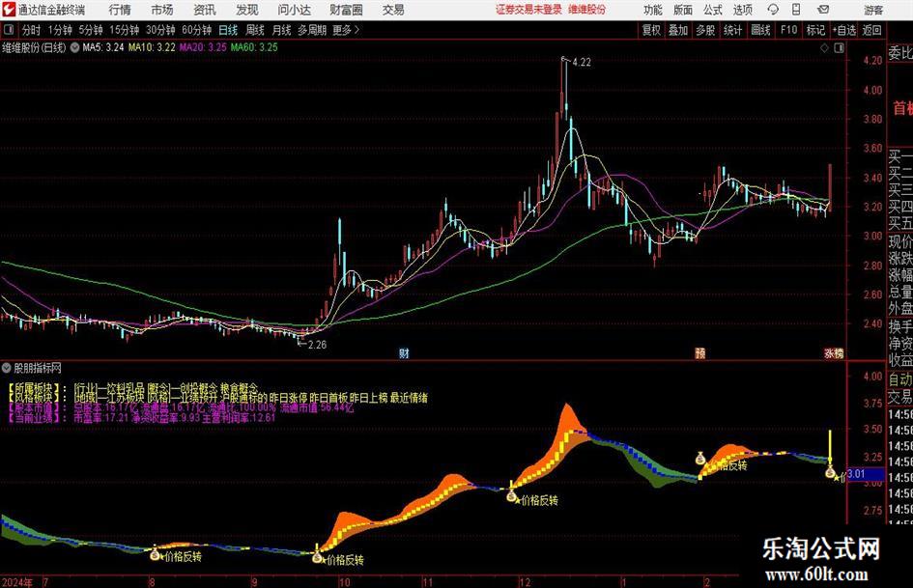
Task: Click the 预 forecast marker on the chart
Action: [699, 352]
